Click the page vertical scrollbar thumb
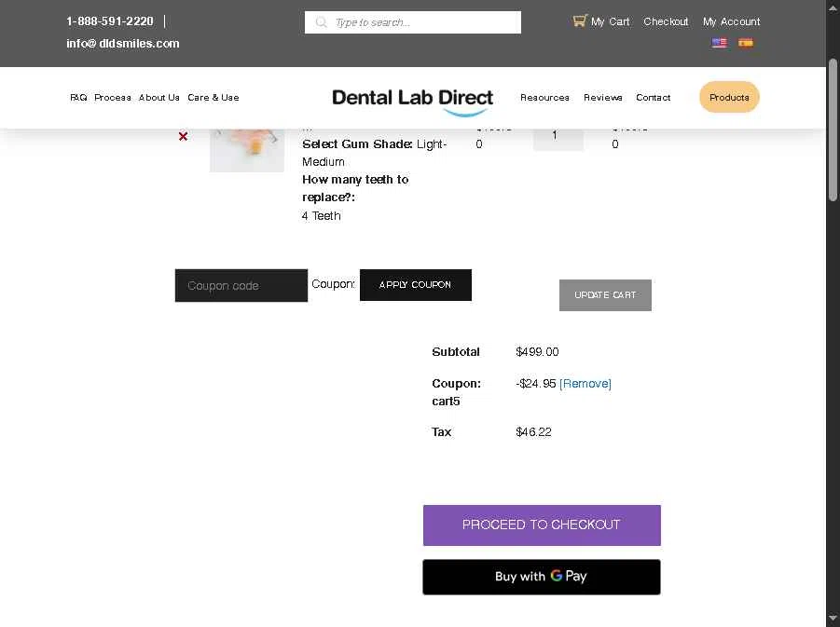Image resolution: width=840 pixels, height=627 pixels. click(x=833, y=129)
